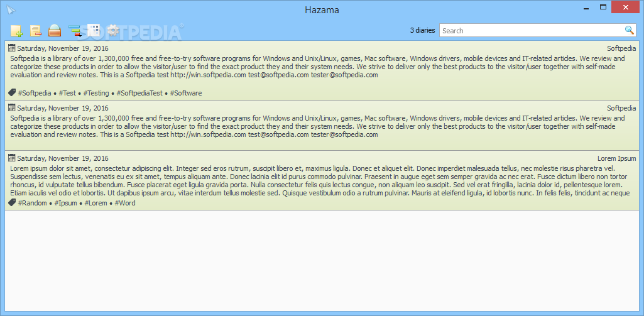
Task: Click the calendar icon of Lorem Ipsum diary
Action: 12,158
